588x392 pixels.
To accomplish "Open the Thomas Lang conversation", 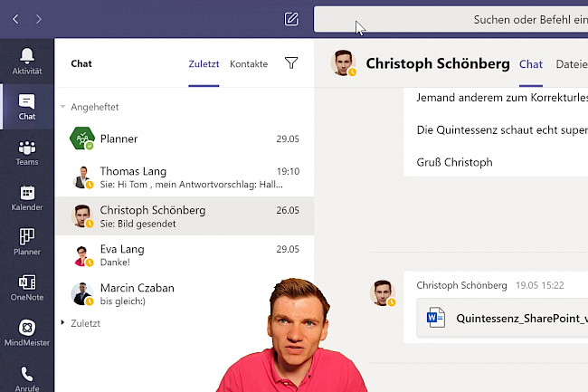I will coord(185,177).
